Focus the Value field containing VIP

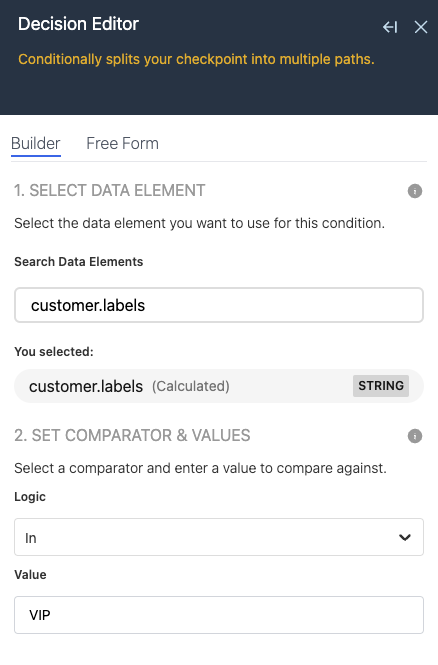pyautogui.click(x=219, y=615)
